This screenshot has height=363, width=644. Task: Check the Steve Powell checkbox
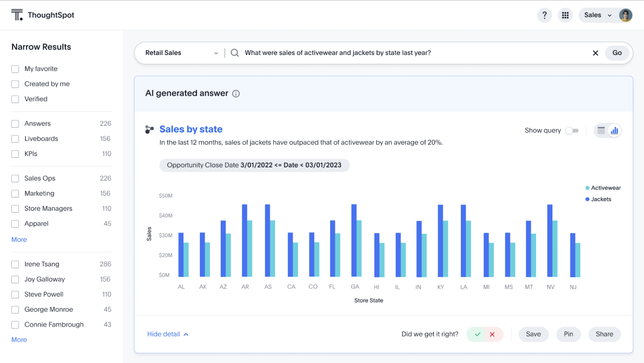(15, 294)
